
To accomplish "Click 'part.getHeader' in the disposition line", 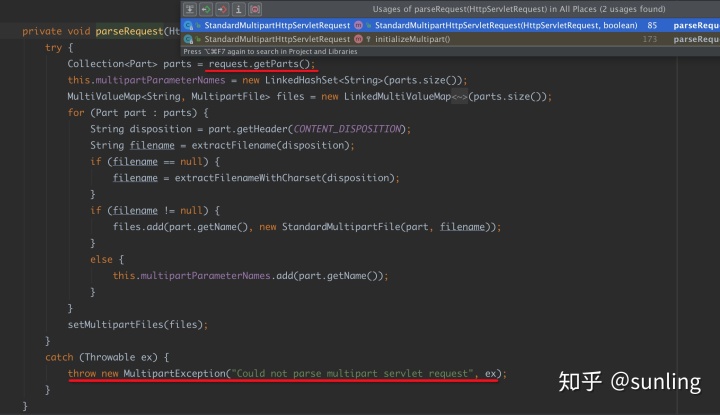I will click(248, 129).
